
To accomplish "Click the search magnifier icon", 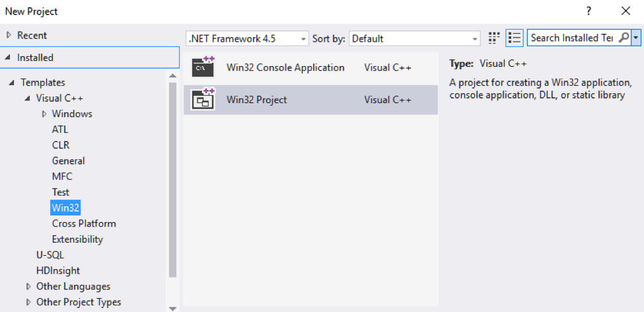I will point(624,38).
